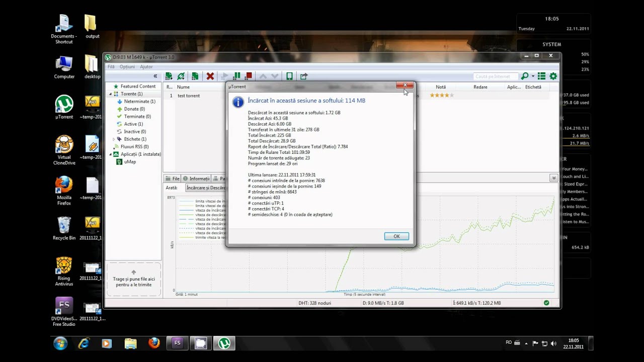Viewport: 644px width, 362px height.
Task: Collapse the Torente tree node
Action: click(111, 94)
